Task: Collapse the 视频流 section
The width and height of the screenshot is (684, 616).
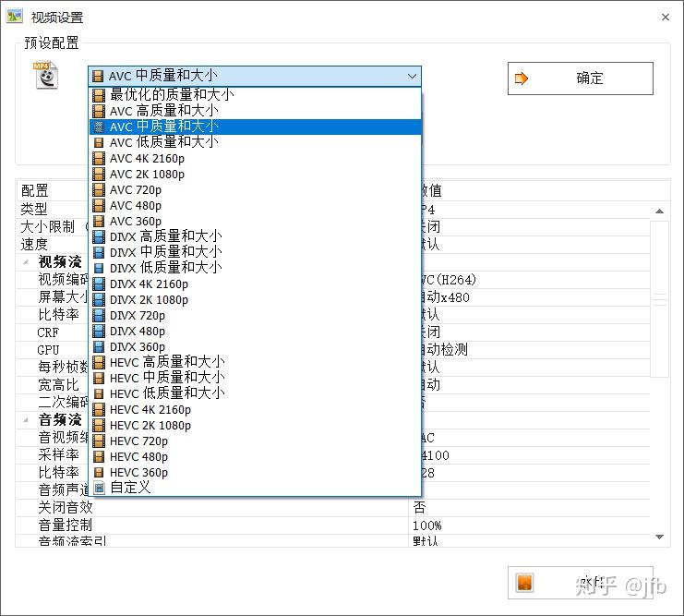Action: pyautogui.click(x=26, y=262)
